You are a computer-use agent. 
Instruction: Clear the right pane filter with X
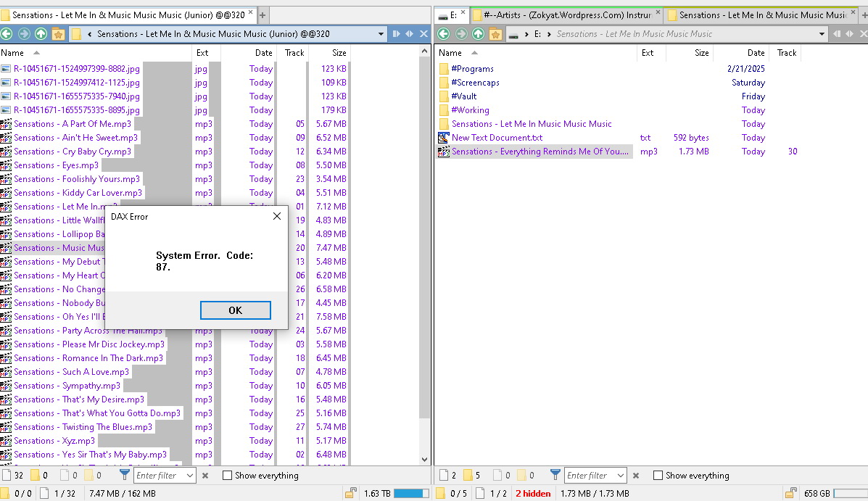(x=636, y=476)
